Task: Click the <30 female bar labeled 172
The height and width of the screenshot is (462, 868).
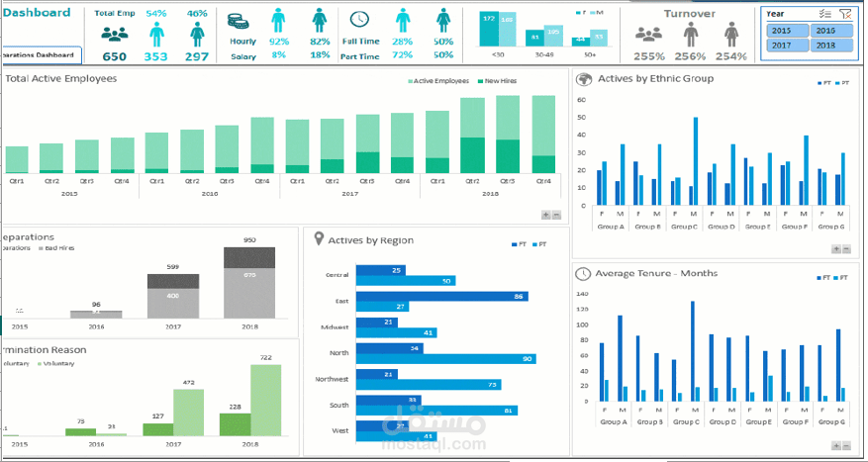Action: (x=489, y=30)
